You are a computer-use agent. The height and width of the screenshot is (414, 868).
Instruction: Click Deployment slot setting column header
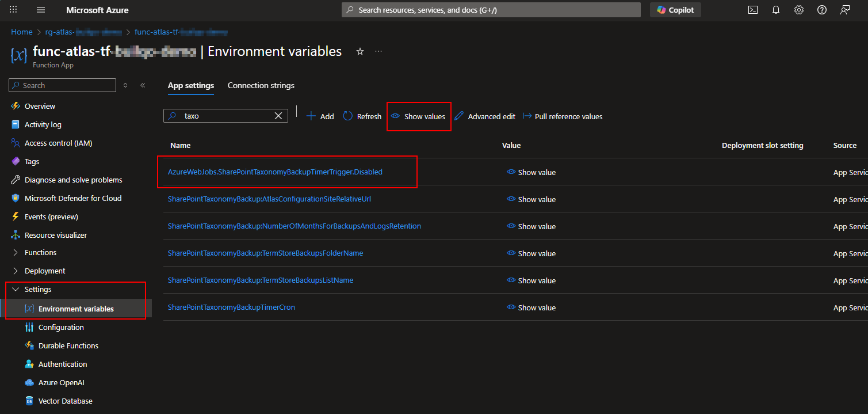point(762,145)
